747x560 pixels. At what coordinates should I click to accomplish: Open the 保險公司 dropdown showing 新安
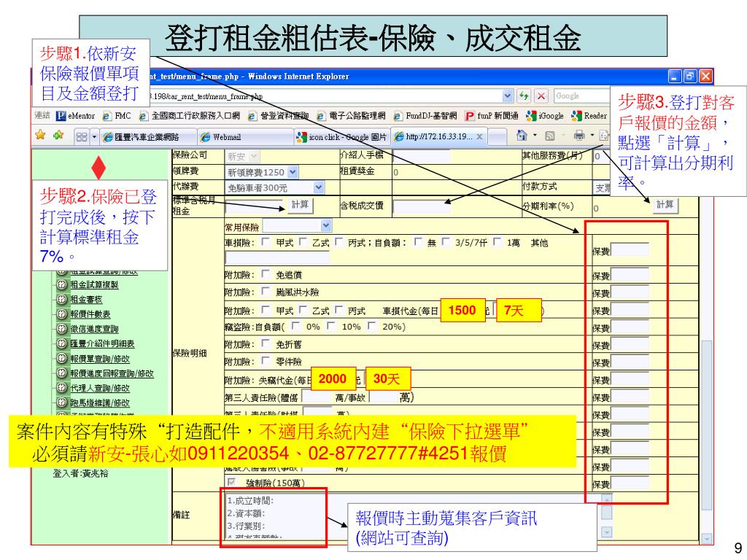pyautogui.click(x=242, y=156)
